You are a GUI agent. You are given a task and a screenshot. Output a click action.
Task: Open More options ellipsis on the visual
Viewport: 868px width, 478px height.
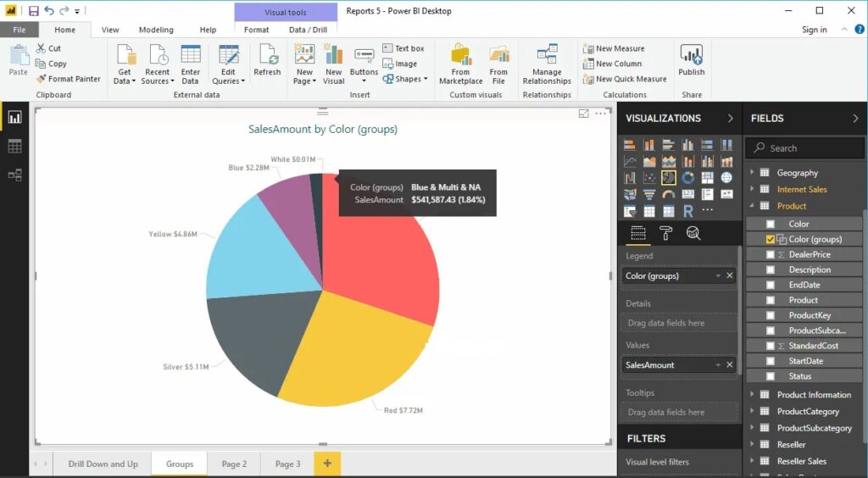point(601,114)
